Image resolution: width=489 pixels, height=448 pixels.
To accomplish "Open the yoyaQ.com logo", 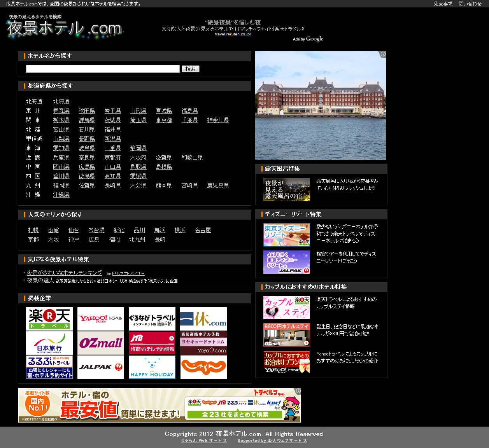I will pyautogui.click(x=203, y=343).
